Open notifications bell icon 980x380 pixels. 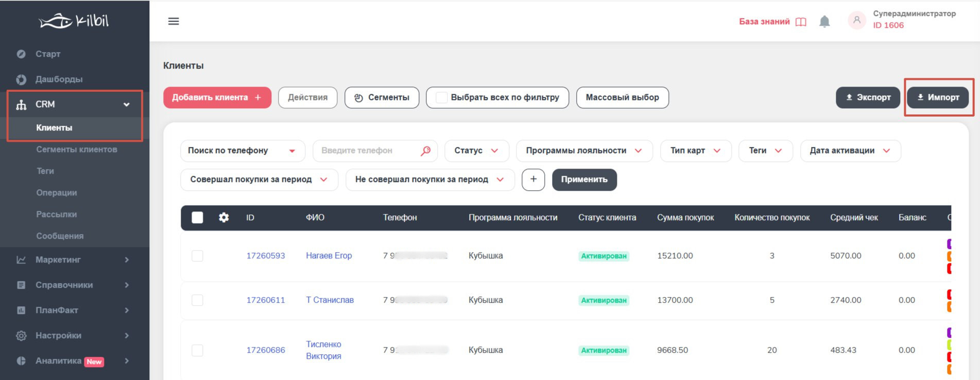(x=824, y=21)
